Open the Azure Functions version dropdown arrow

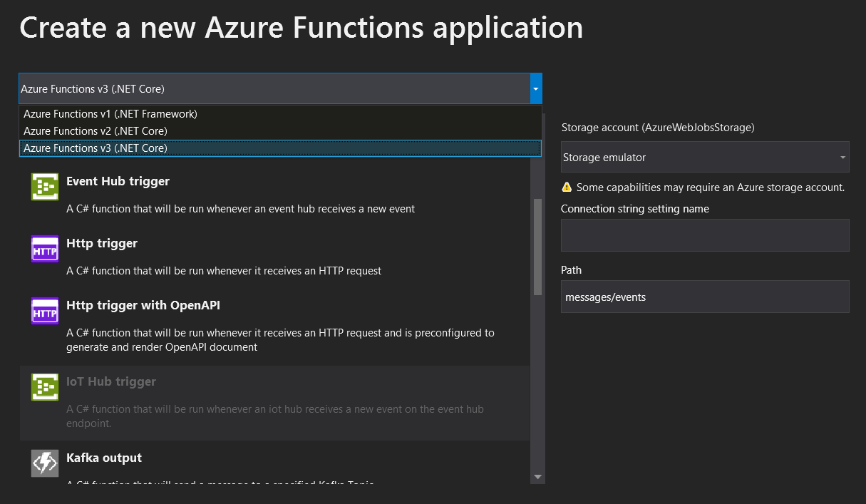536,89
